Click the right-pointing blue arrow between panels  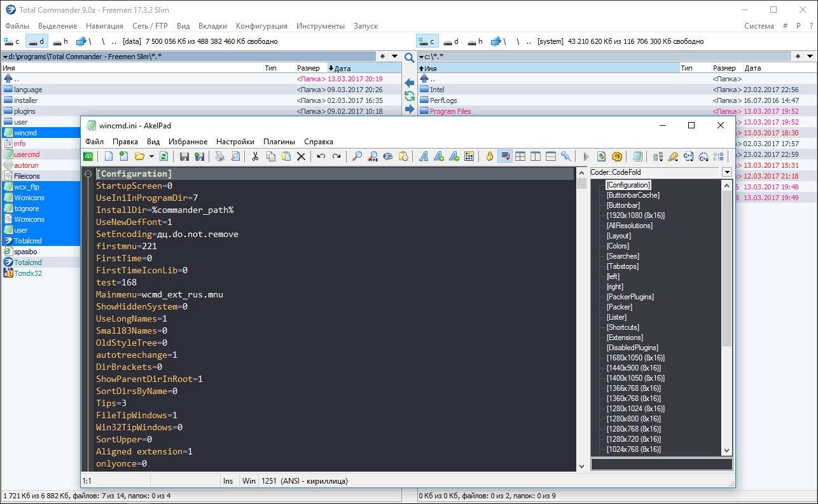[410, 109]
